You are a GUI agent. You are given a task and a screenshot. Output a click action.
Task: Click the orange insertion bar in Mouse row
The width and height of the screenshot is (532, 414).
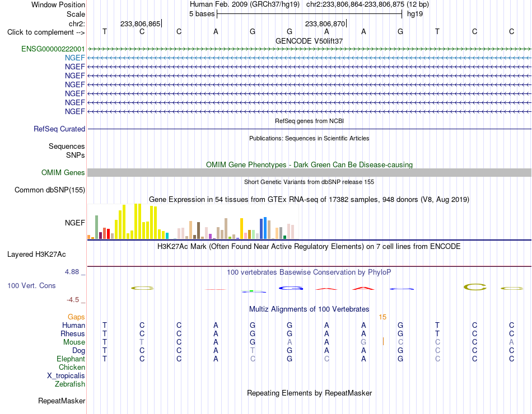[383, 342]
